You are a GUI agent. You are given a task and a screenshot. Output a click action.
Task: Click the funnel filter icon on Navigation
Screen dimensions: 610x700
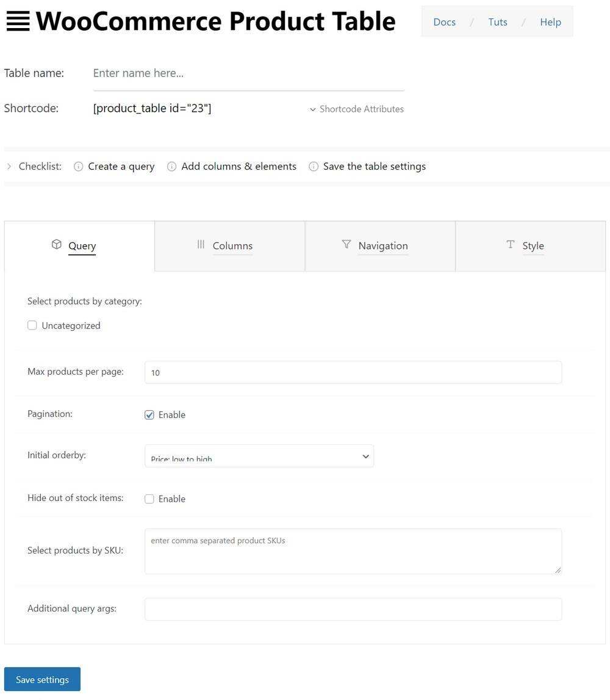pos(346,244)
